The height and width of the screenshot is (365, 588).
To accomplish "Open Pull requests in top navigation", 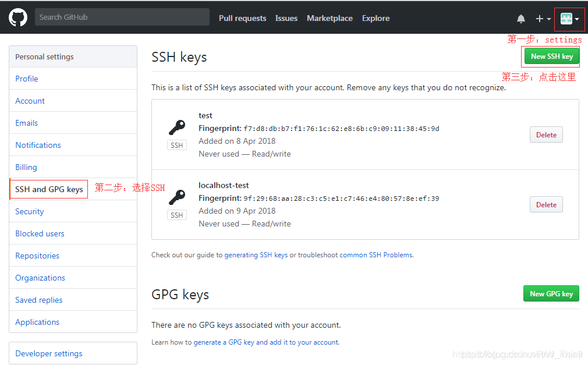I will click(242, 18).
